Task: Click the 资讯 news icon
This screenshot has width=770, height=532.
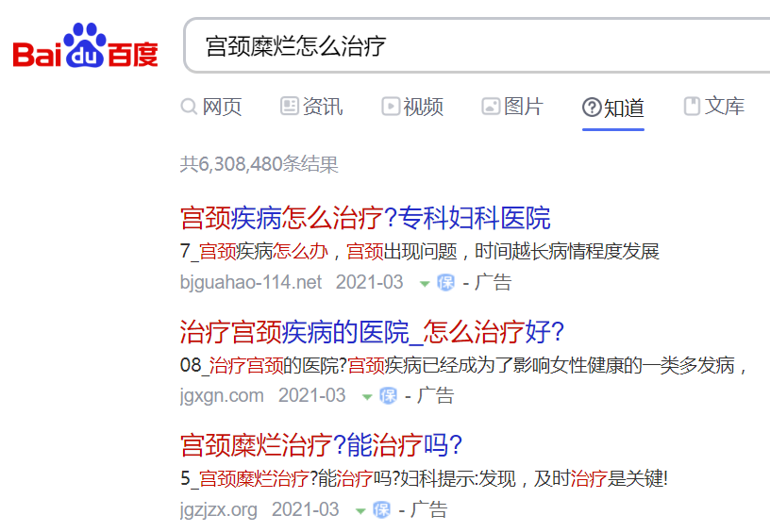Action: 290,106
